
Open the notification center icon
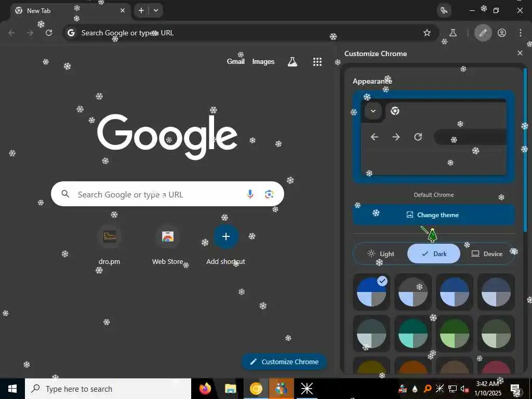coord(516,389)
